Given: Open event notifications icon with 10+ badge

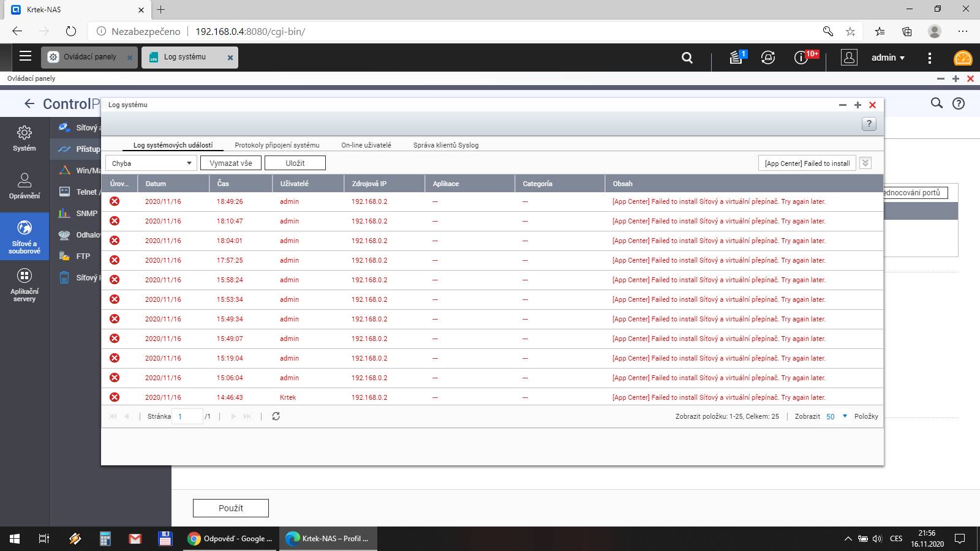Looking at the screenshot, I should (803, 58).
